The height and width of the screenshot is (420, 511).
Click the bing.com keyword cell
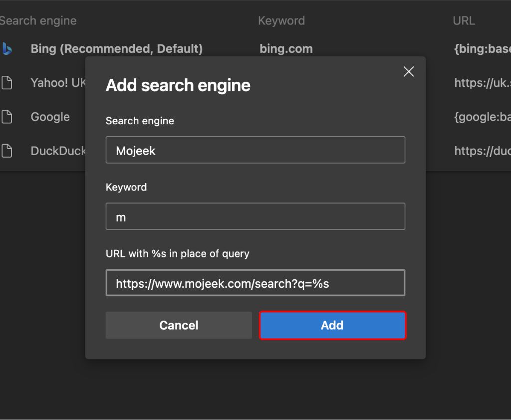point(286,49)
